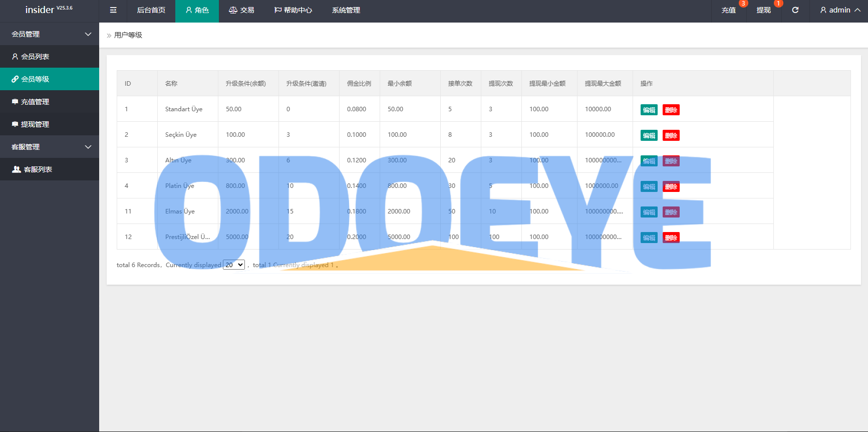This screenshot has height=432, width=868.
Task: Open the records-per-page dropdown showing 20
Action: coord(234,265)
